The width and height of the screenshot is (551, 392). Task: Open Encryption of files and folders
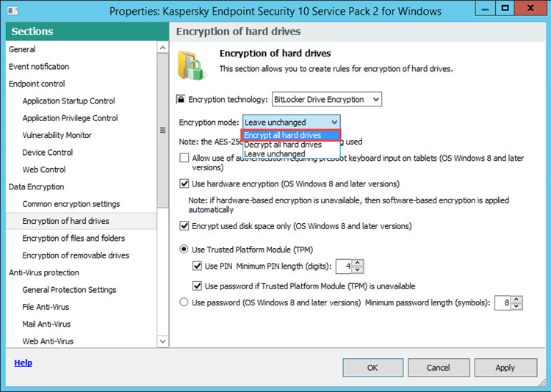81,238
